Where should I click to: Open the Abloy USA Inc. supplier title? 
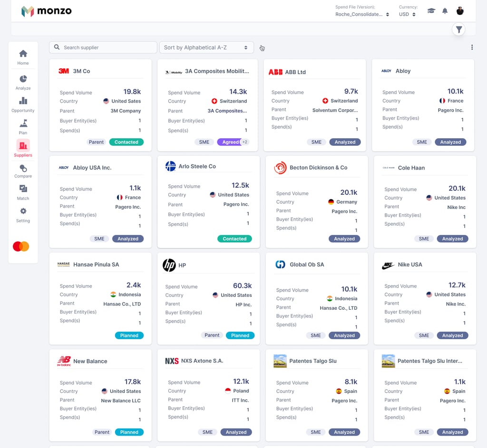click(x=92, y=168)
